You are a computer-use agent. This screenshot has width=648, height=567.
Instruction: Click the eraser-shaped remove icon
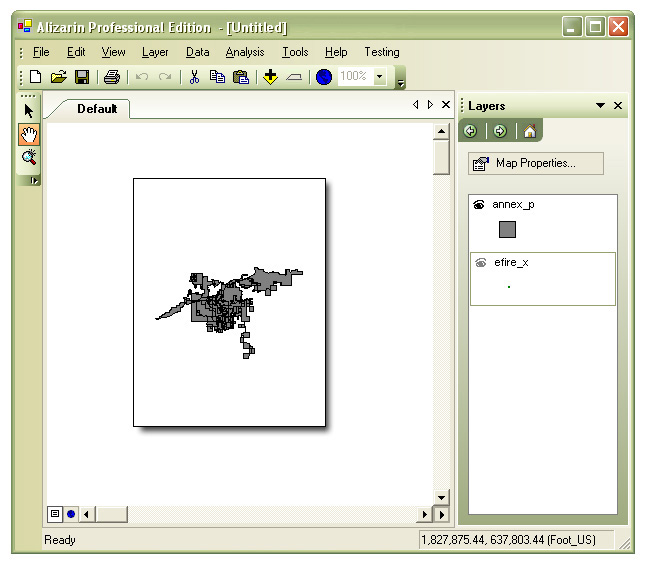[x=294, y=77]
